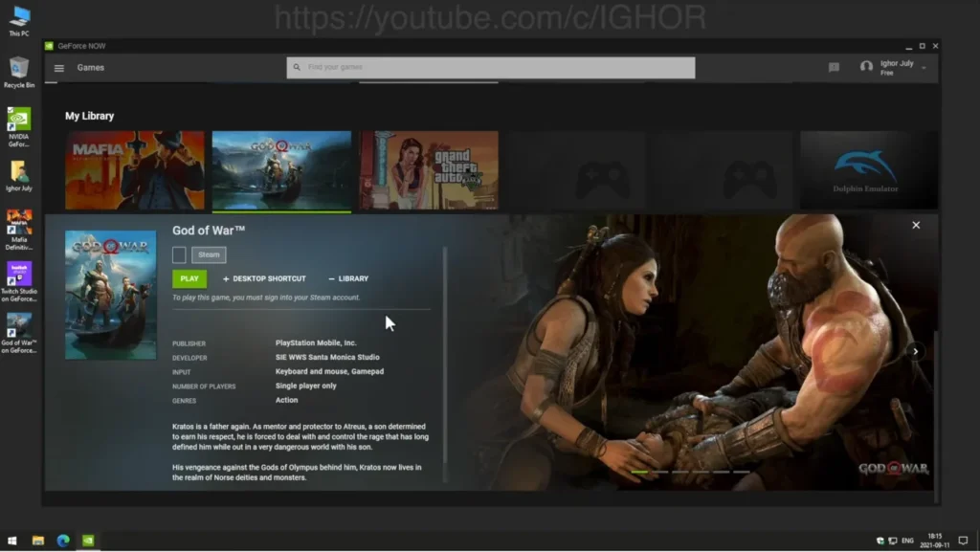The image size is (980, 552).
Task: Click the Windows Start button
Action: click(13, 541)
